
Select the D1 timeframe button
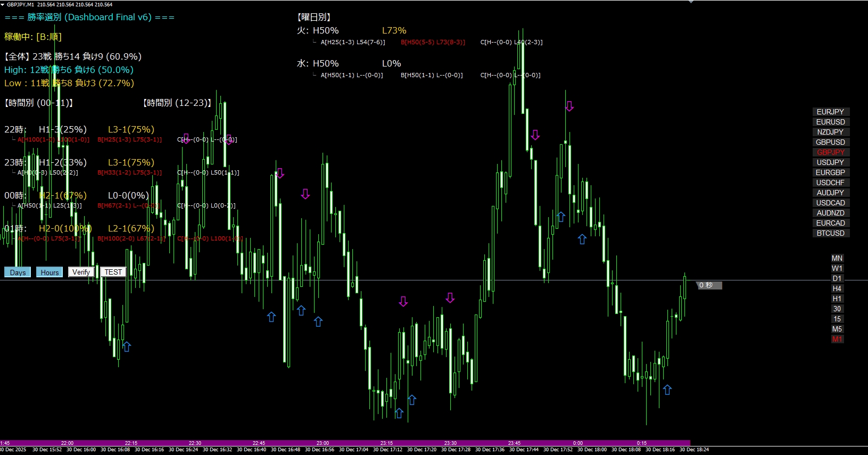point(837,278)
